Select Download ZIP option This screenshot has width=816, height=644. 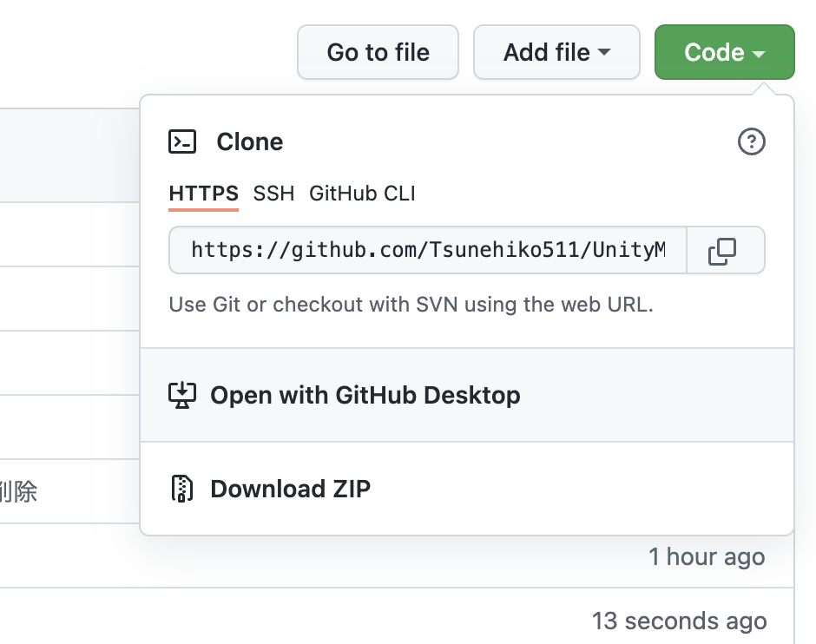click(467, 489)
